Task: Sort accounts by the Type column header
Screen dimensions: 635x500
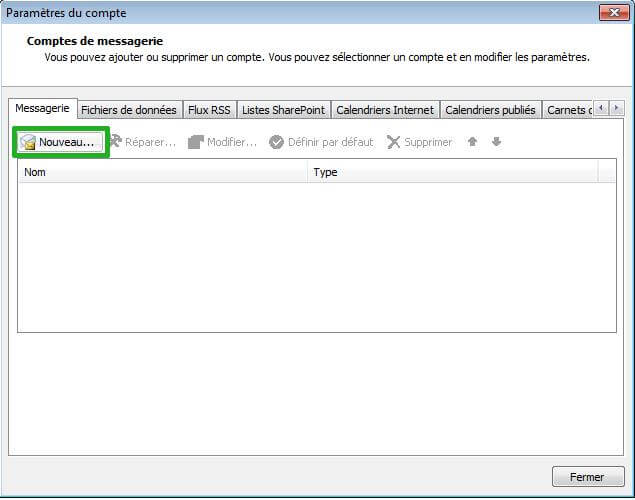Action: click(x=452, y=172)
